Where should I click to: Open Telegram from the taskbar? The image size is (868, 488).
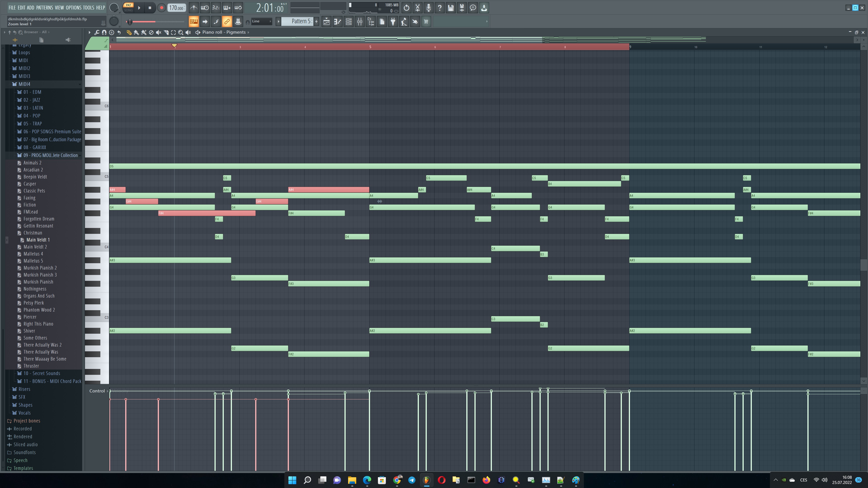click(412, 480)
